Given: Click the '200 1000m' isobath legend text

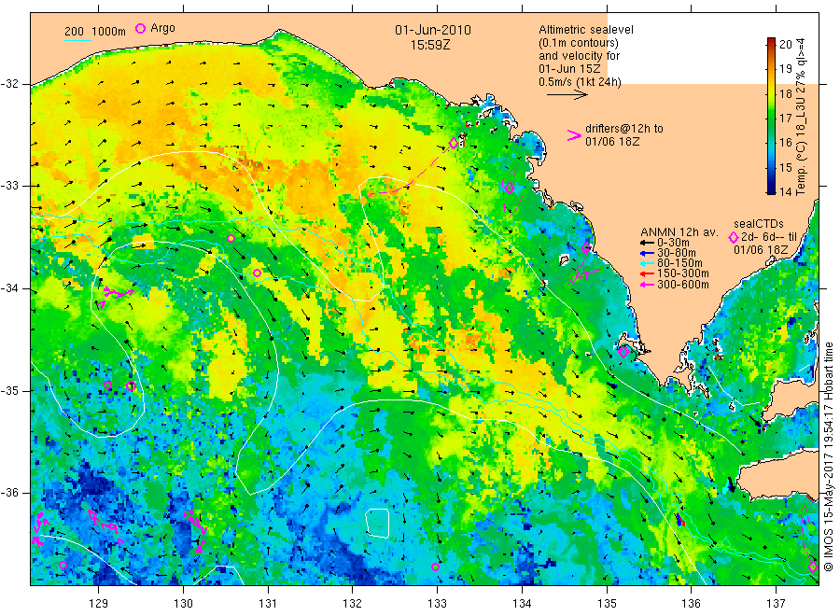Looking at the screenshot, I should click(x=95, y=31).
